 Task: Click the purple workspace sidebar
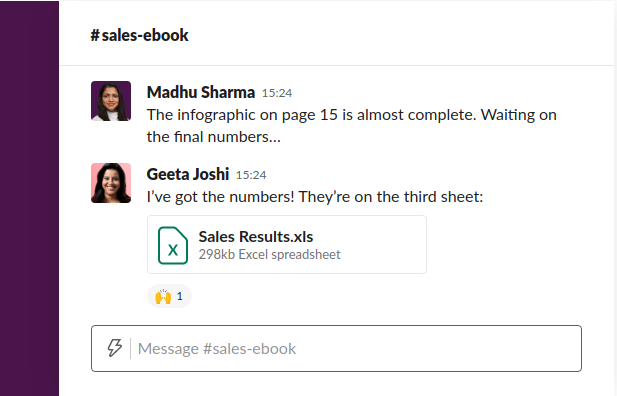coord(30,198)
